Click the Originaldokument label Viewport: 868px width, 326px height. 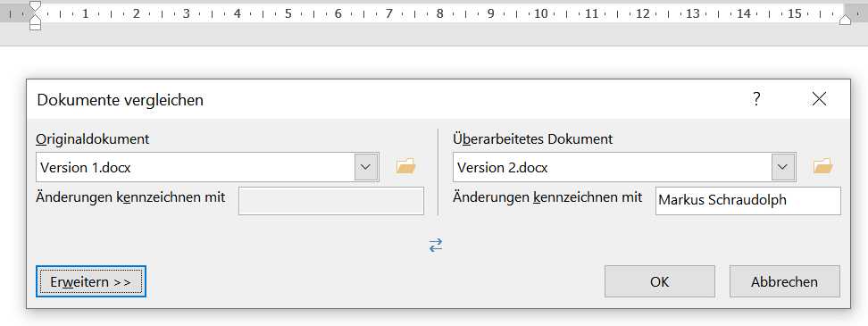93,139
